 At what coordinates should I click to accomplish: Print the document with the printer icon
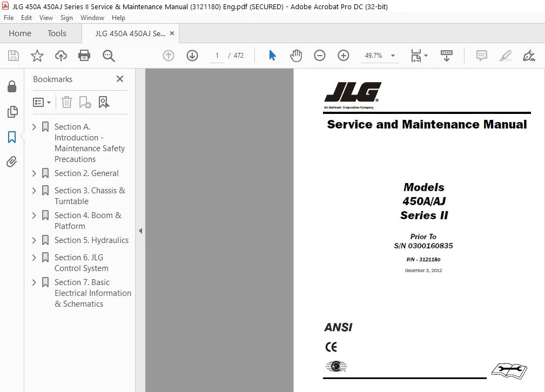click(84, 56)
